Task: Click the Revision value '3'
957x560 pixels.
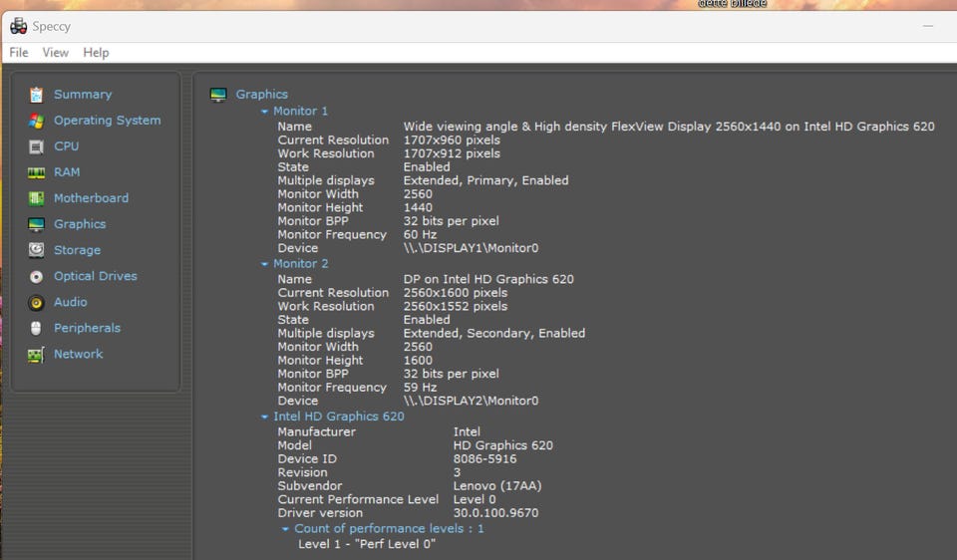Action: point(457,472)
